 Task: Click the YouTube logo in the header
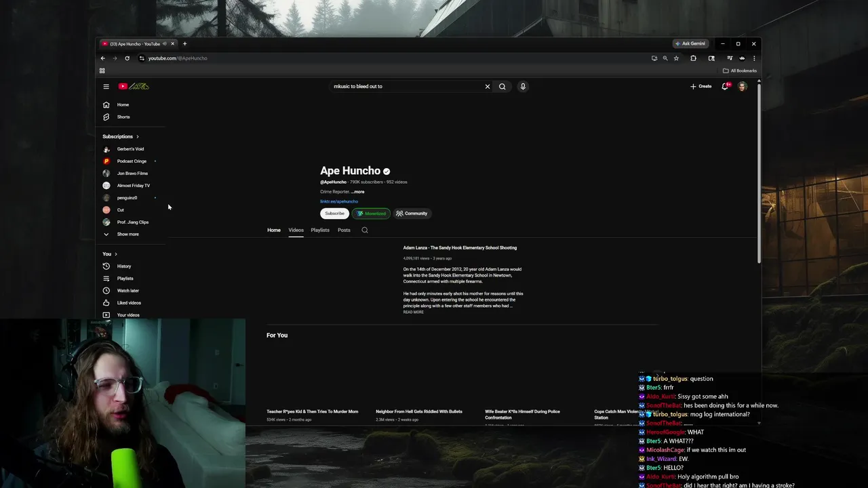[134, 86]
